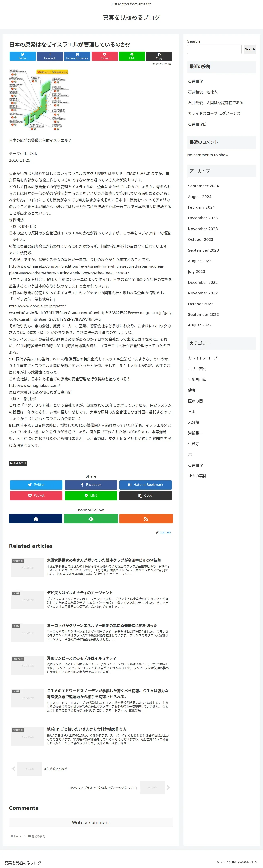Open category 健康
This screenshot has width=263, height=868.
coord(192,390)
